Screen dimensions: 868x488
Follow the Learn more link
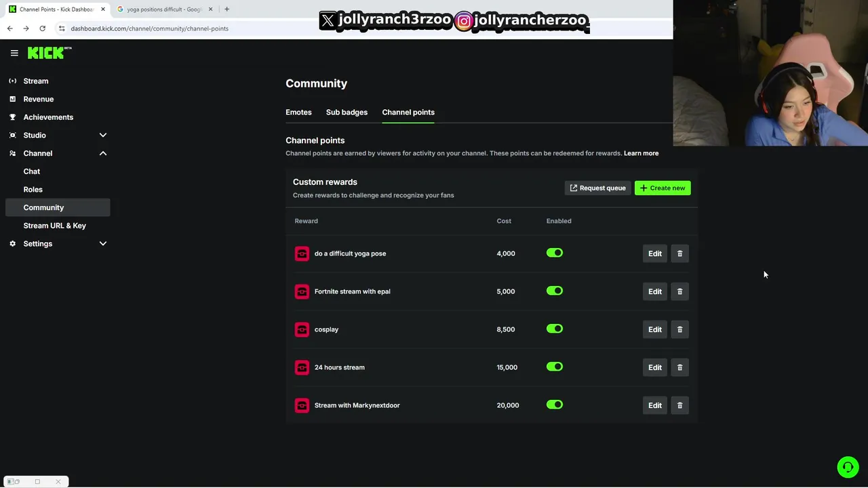coord(641,153)
